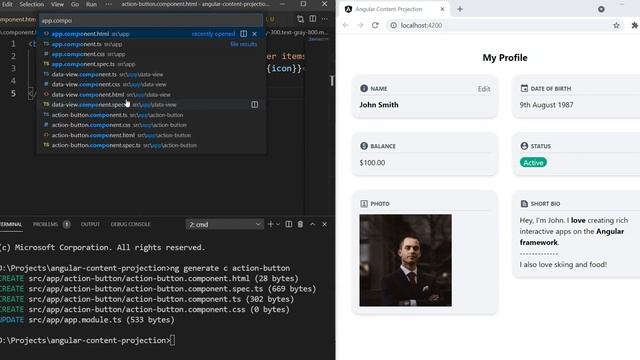Click the browser profile icon near tab strip
The height and width of the screenshot is (360, 640).
click(x=601, y=9)
